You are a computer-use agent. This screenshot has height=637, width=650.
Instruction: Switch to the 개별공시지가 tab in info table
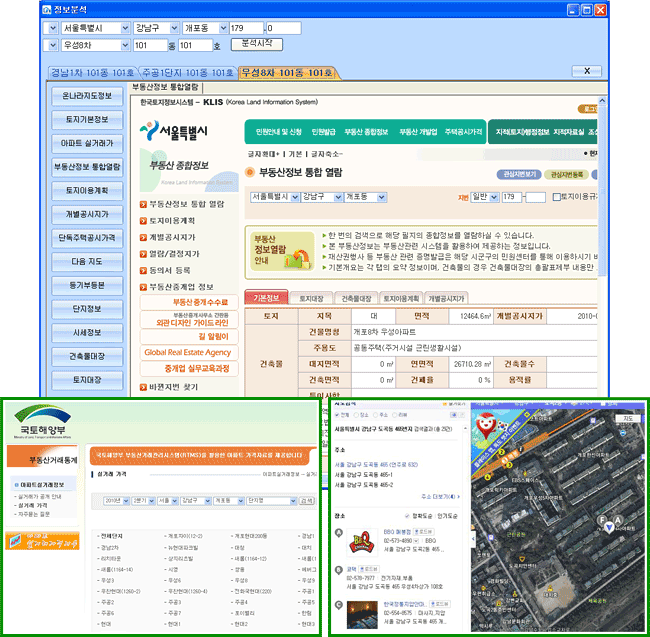pyautogui.click(x=446, y=298)
